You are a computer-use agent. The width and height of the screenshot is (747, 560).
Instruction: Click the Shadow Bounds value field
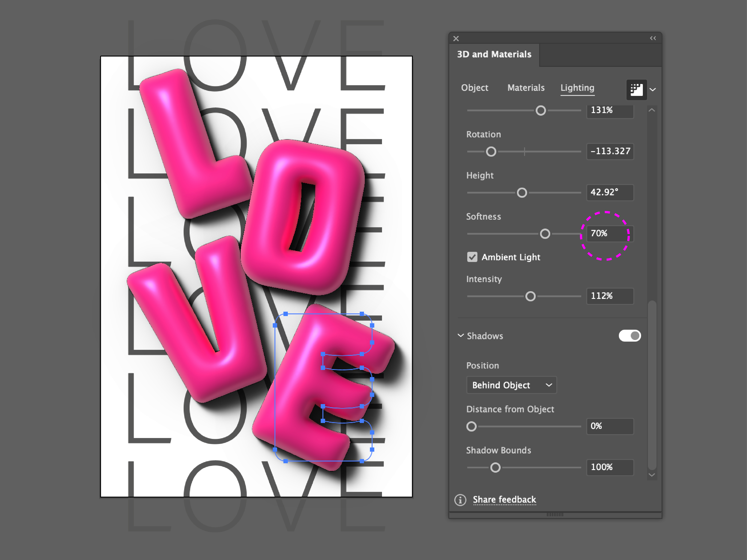pyautogui.click(x=610, y=467)
